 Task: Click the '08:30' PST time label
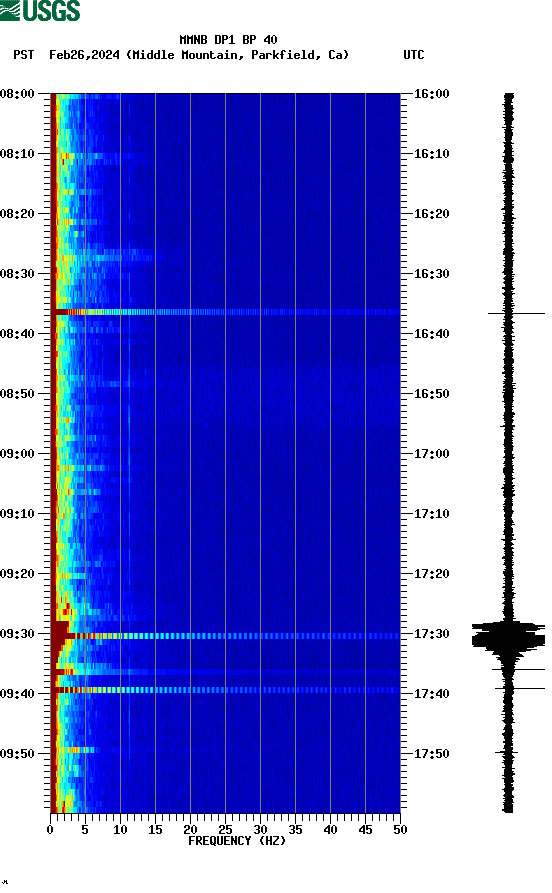18,274
